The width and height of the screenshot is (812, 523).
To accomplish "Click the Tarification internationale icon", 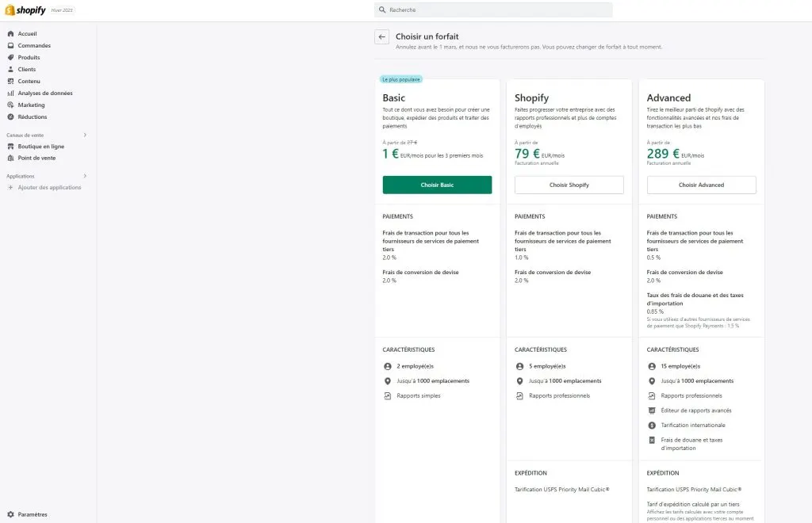I will [x=652, y=426].
